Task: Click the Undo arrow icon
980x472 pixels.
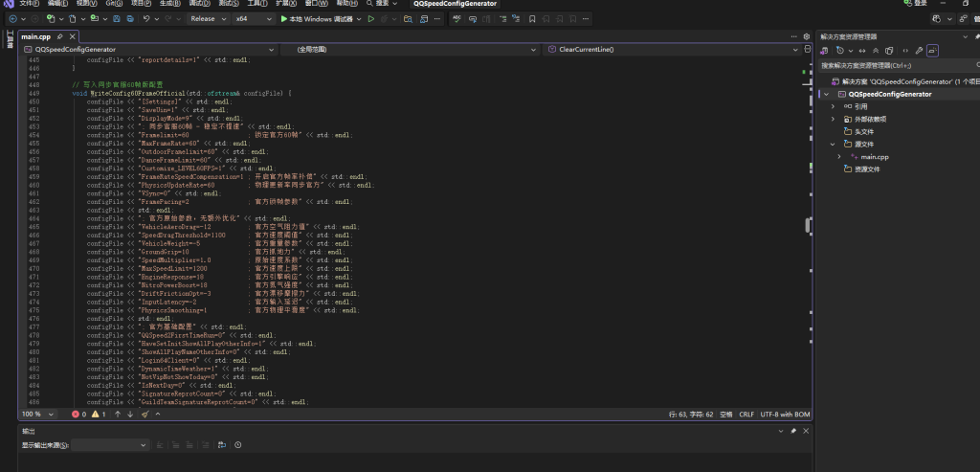Action: tap(146, 18)
